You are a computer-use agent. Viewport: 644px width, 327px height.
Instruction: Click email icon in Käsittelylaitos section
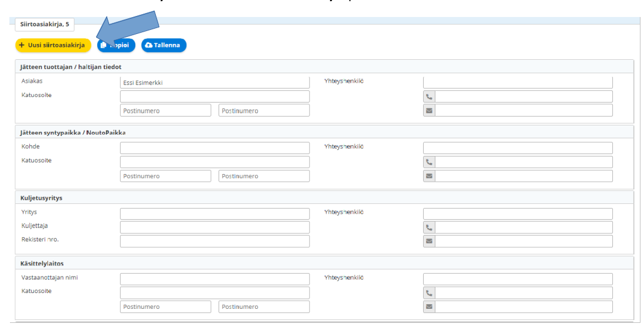pyautogui.click(x=429, y=307)
